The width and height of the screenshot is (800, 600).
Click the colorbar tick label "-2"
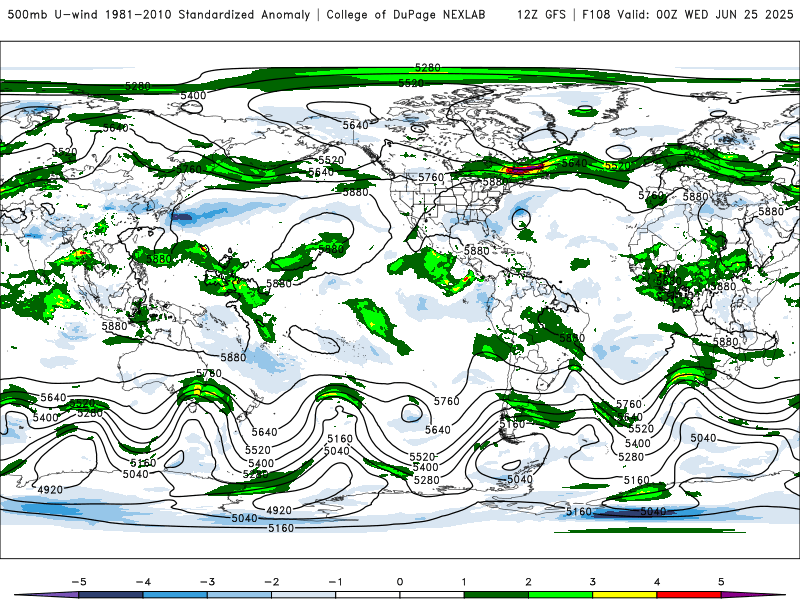[x=271, y=582]
